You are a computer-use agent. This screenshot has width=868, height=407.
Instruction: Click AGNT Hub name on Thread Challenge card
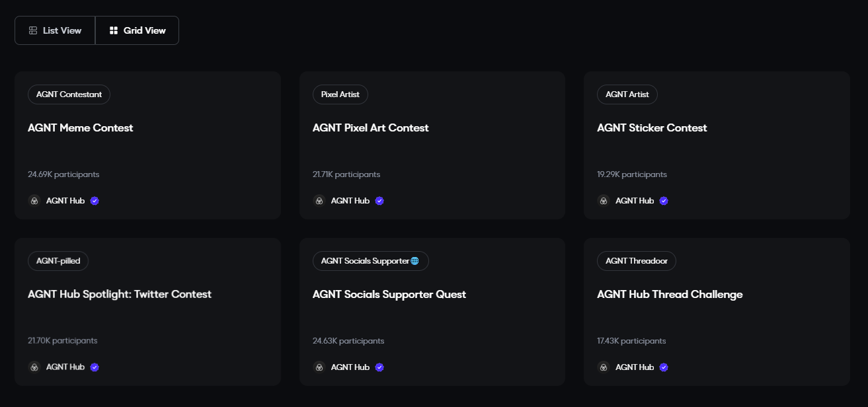636,367
